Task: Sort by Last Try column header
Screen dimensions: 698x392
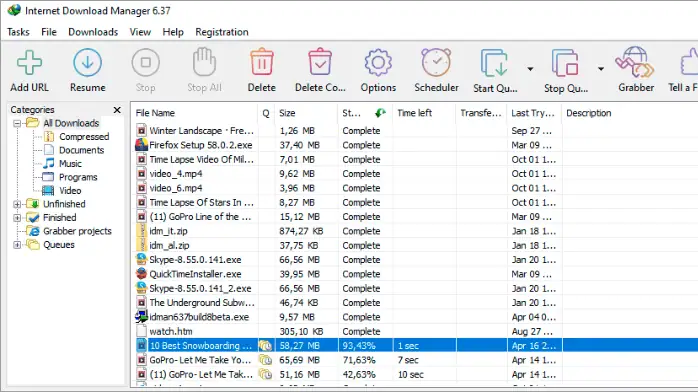Action: (534, 113)
